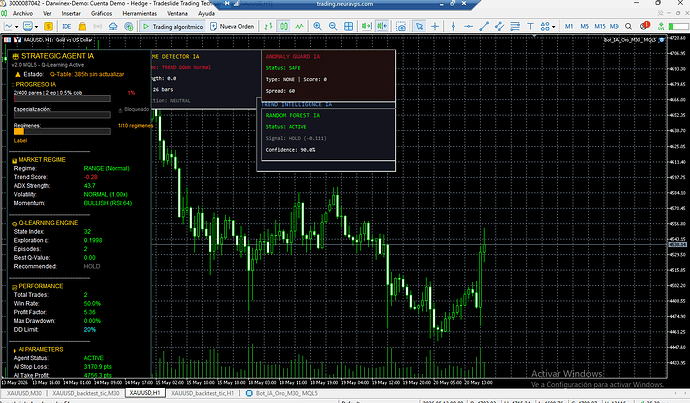The width and height of the screenshot is (690, 403).
Task: Click the Bot_IA_Oro_M30_MQL5 expert label on chart
Action: click(x=630, y=40)
